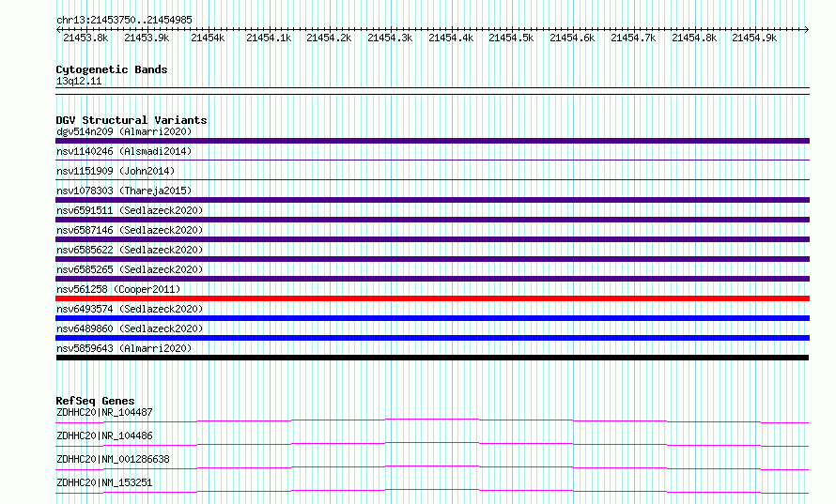836x504 pixels.
Task: Open variant nsv6587146 (Sedlazeck2020)
Action: [130, 230]
